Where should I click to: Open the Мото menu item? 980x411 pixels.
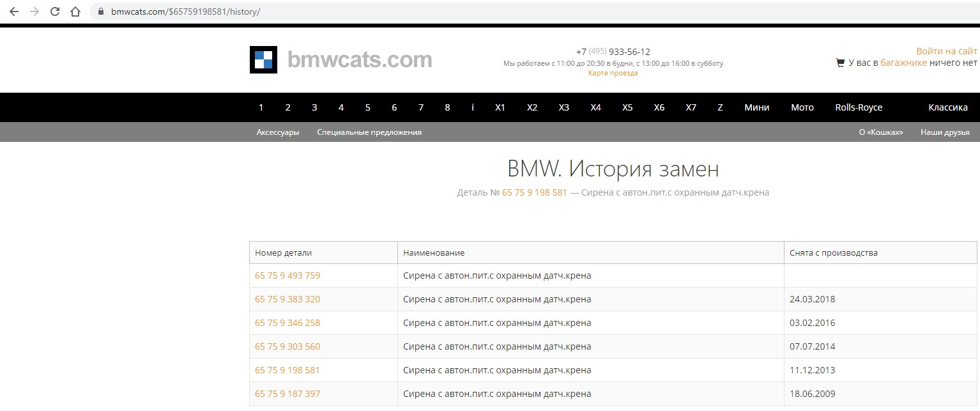point(802,107)
